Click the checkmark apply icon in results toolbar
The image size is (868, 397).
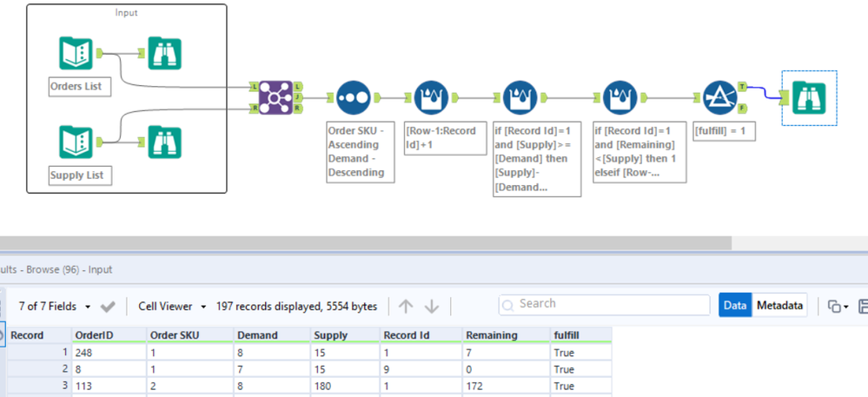tap(109, 307)
